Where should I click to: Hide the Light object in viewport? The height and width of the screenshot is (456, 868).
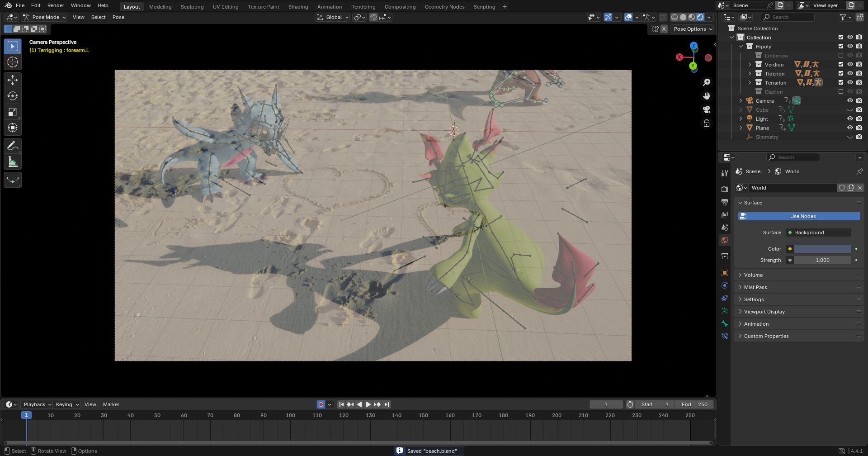click(850, 119)
